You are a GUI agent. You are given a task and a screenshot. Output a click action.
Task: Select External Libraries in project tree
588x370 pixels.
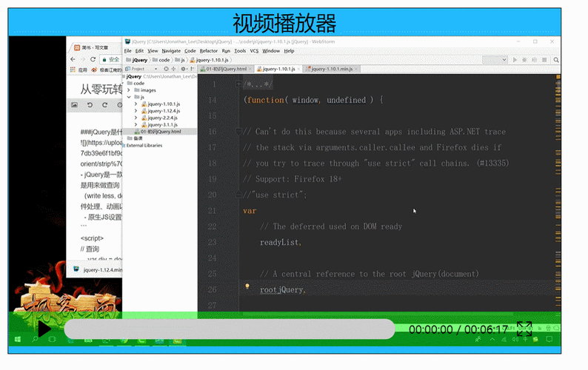point(142,146)
